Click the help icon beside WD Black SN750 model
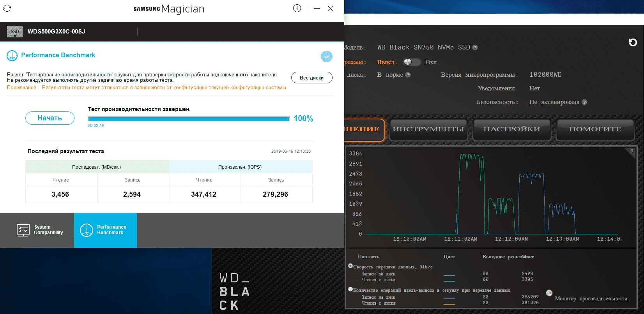 (x=475, y=48)
